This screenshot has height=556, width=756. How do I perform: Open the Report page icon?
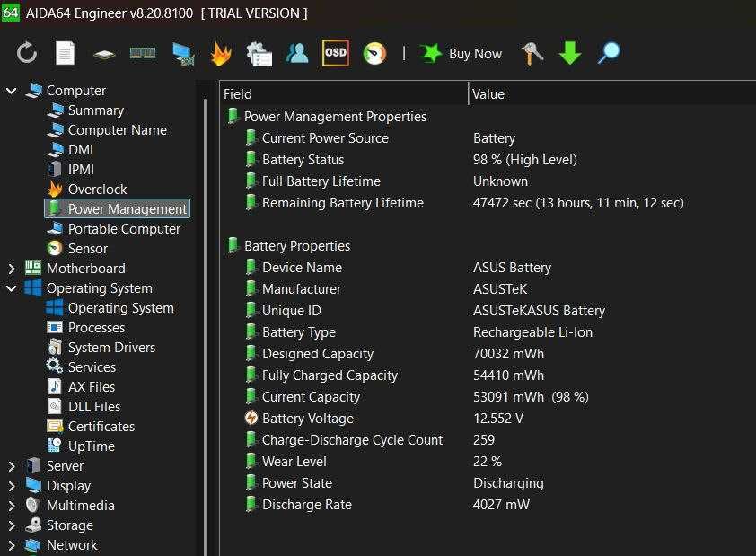65,53
